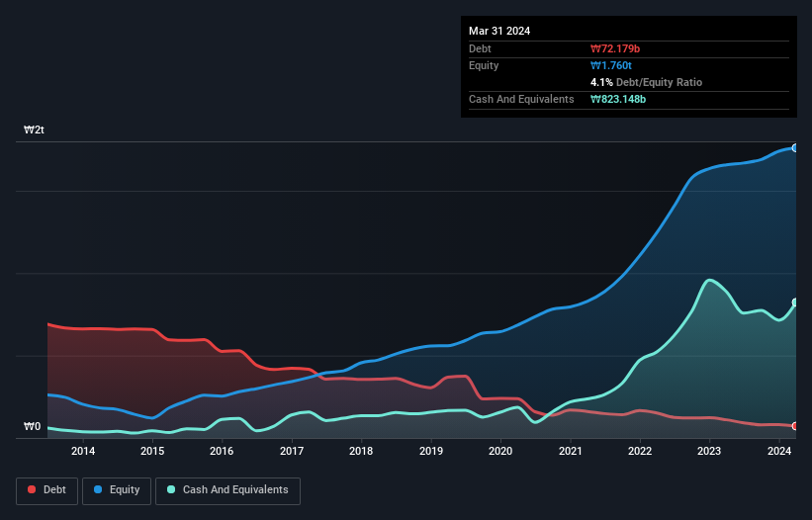Click the Equity row label in tooltip
This screenshot has height=520, width=812.
pyautogui.click(x=484, y=65)
